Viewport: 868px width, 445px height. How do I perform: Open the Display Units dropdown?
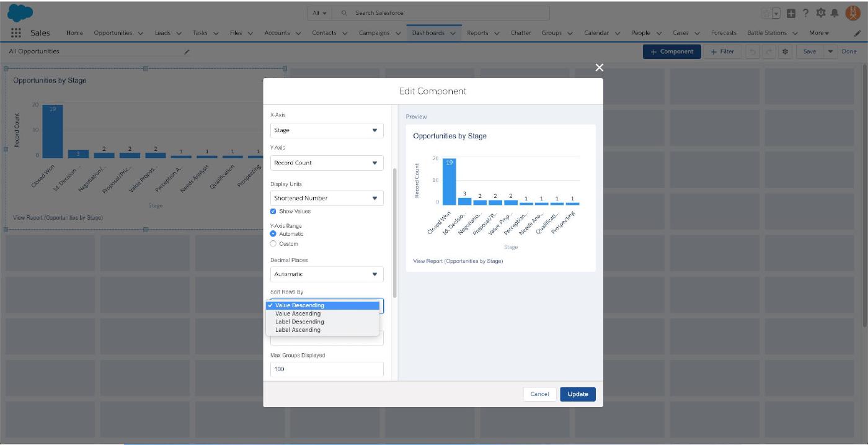(327, 198)
